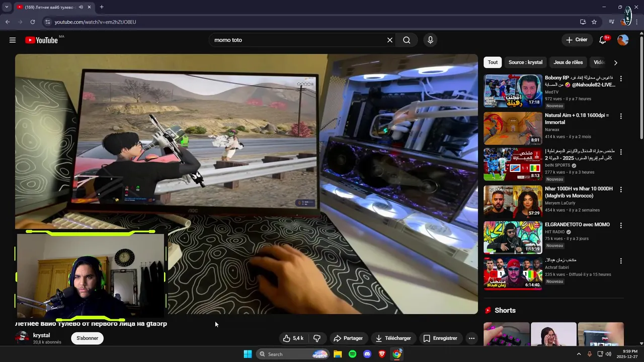Share the video with Partager
Viewport: 644px width, 362px height.
click(348, 338)
